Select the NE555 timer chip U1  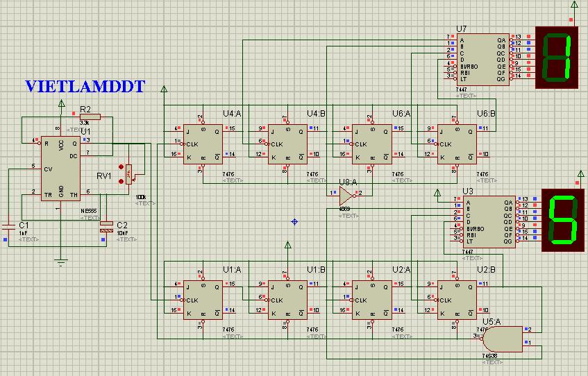(x=61, y=169)
